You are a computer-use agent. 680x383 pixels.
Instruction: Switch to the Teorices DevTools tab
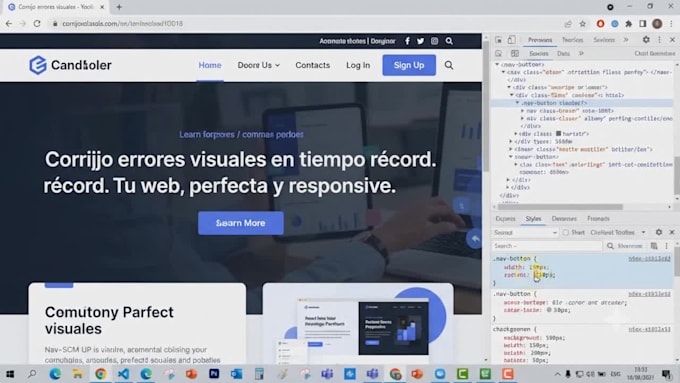572,40
